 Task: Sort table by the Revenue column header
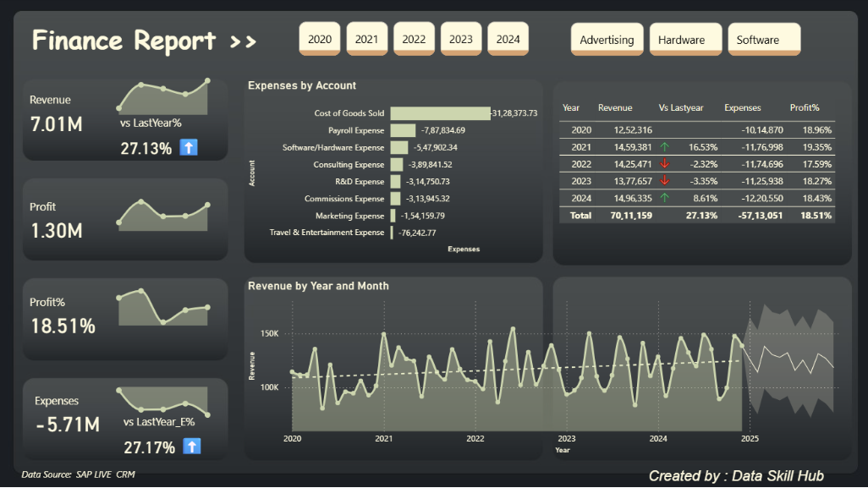(x=615, y=108)
